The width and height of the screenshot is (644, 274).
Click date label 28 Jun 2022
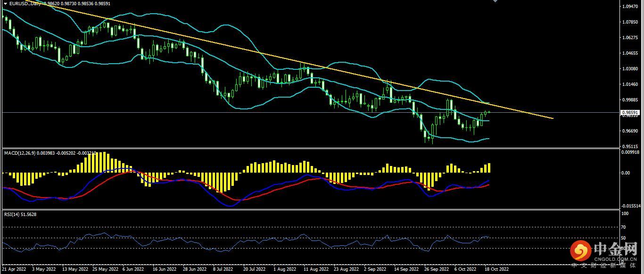195,270
